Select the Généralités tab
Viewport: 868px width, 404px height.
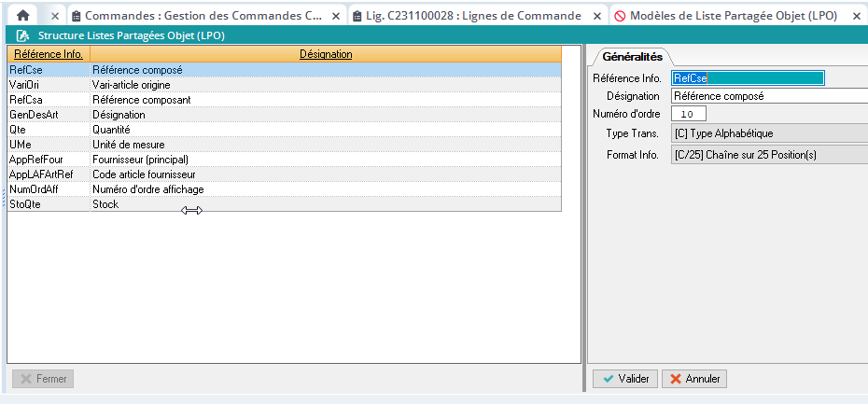(x=632, y=57)
